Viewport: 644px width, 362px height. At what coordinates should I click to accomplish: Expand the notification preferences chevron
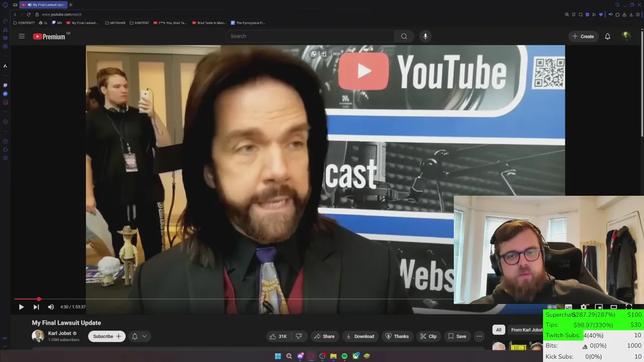[x=144, y=336]
